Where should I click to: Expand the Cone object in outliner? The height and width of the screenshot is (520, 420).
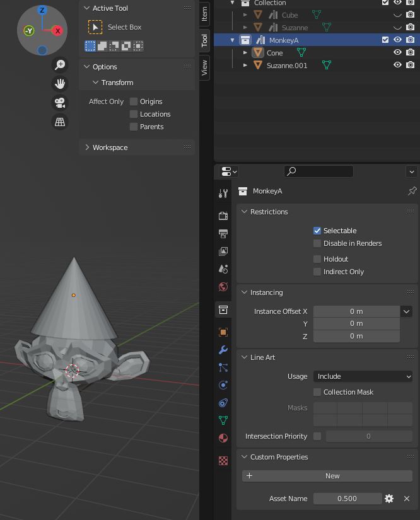(x=245, y=53)
